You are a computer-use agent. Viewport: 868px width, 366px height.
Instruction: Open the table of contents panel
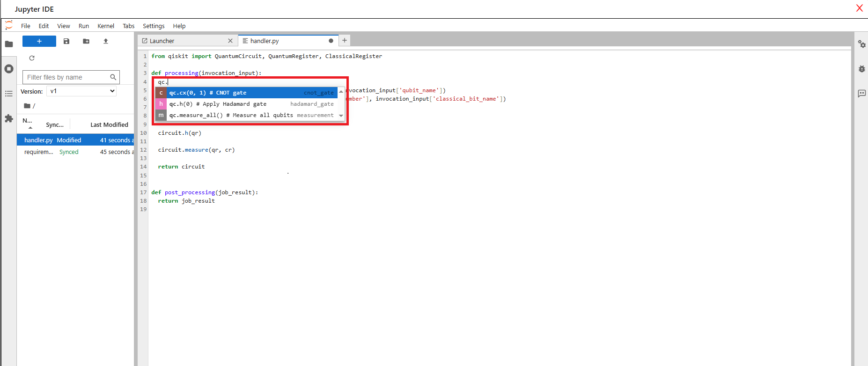9,94
